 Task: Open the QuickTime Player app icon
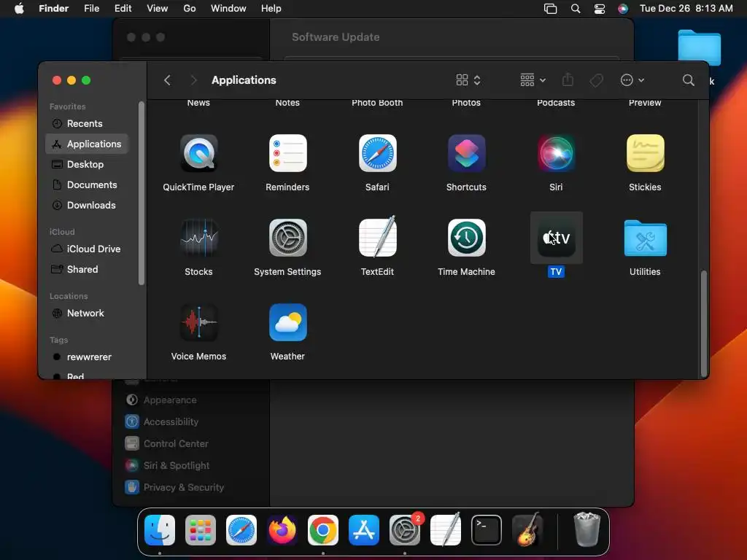(198, 153)
